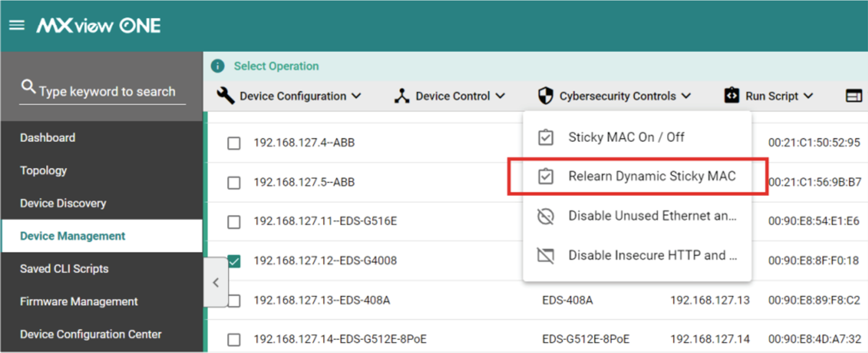868x353 pixels.
Task: Click MAC address 00:21:C1:56:9B:B7
Action: click(x=815, y=182)
